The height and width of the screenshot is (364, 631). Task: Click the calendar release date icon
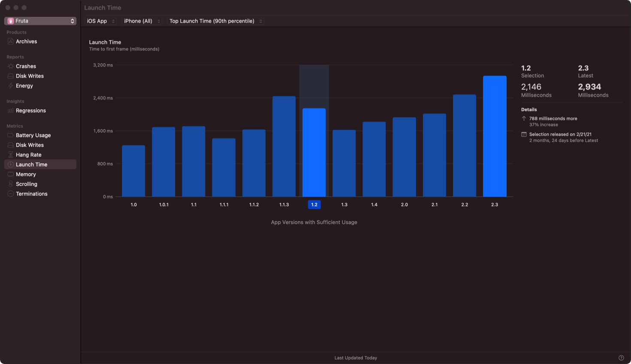tap(524, 134)
